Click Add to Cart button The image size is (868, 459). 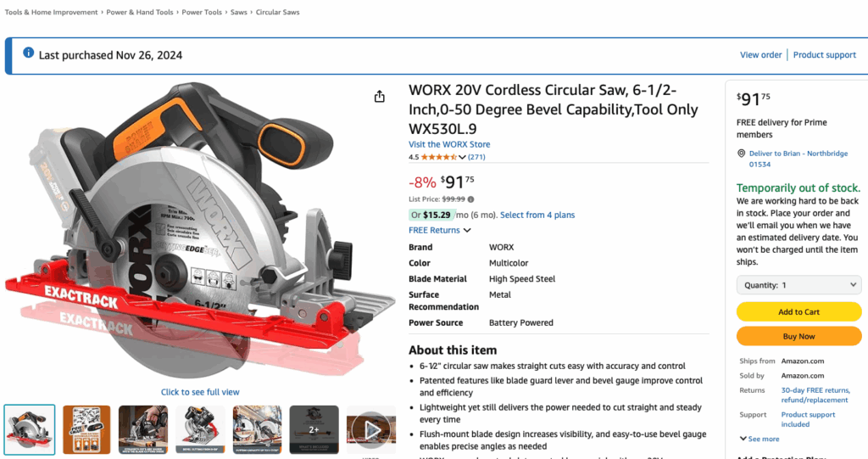pos(799,312)
